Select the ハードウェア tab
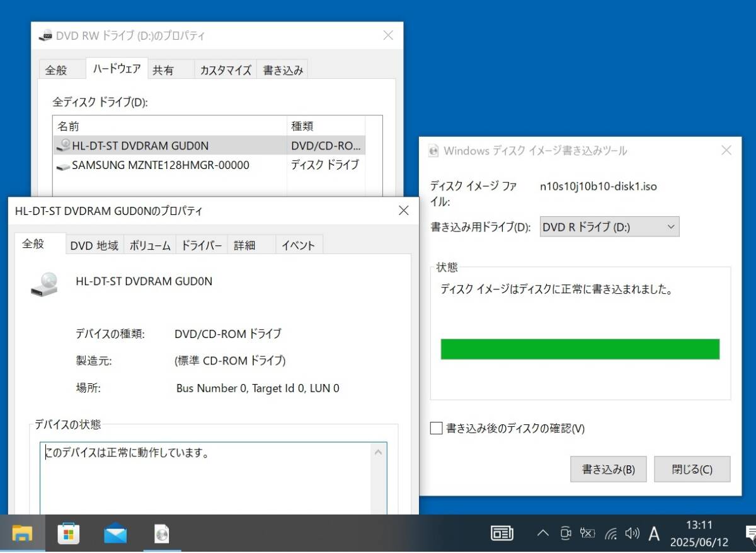 point(117,69)
